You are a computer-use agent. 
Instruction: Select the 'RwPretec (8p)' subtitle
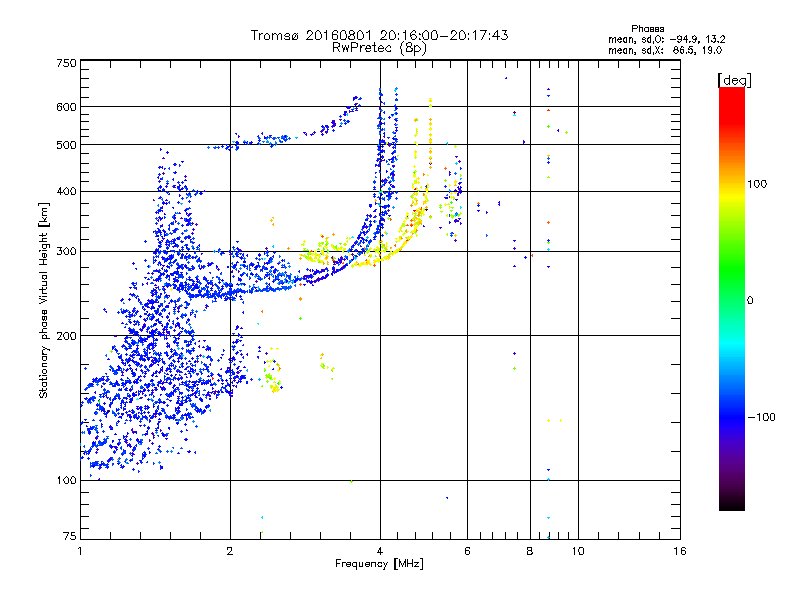[379, 48]
